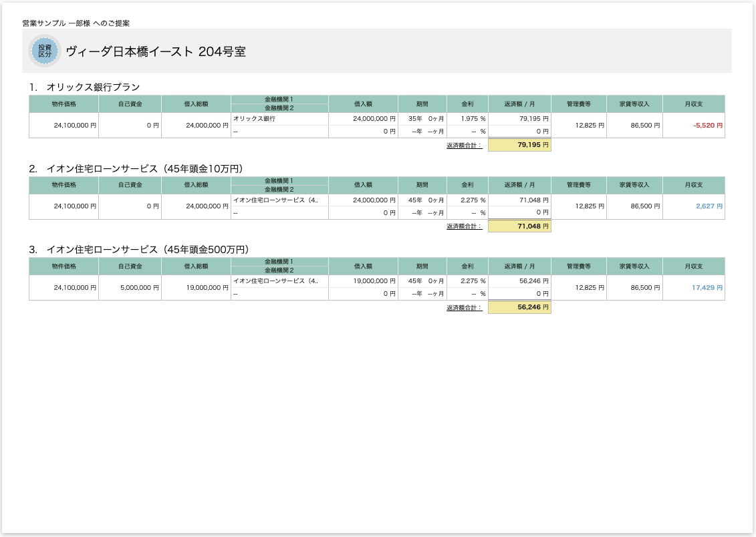Click 金融機関 2 header in the 頭金500万円 plan table
756x537 pixels.
pos(279,271)
